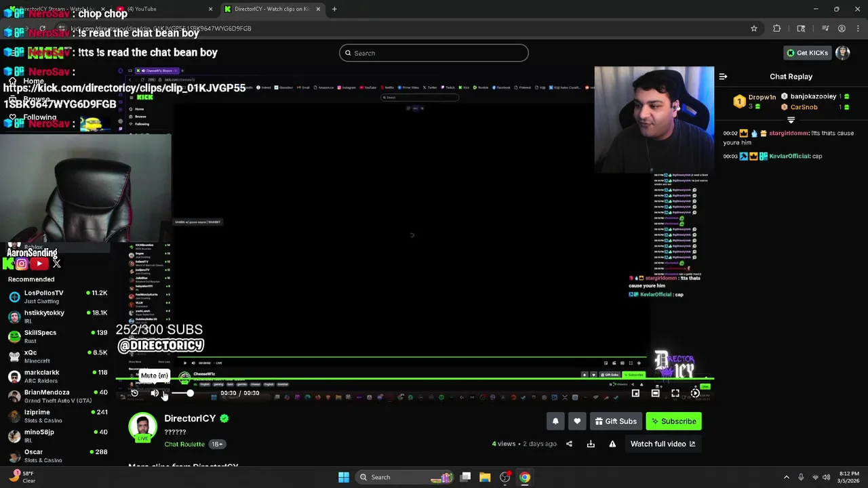Replay the clip using the rewind icon
This screenshot has height=488, width=868.
134,393
